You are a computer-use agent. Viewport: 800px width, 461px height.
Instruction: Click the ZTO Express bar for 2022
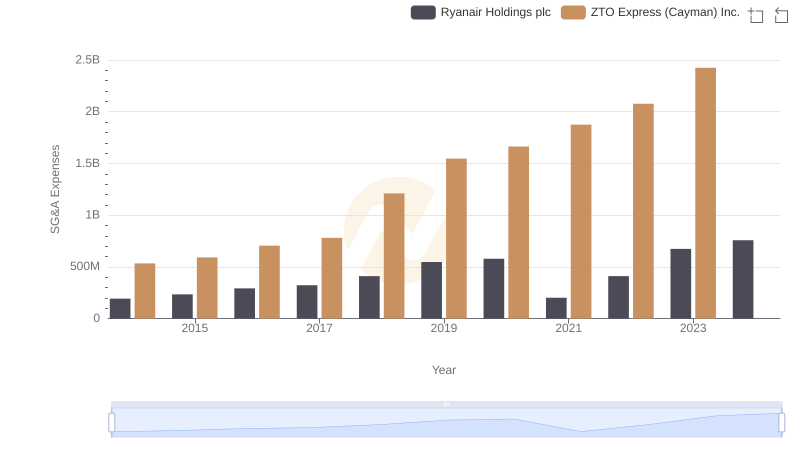pyautogui.click(x=643, y=211)
